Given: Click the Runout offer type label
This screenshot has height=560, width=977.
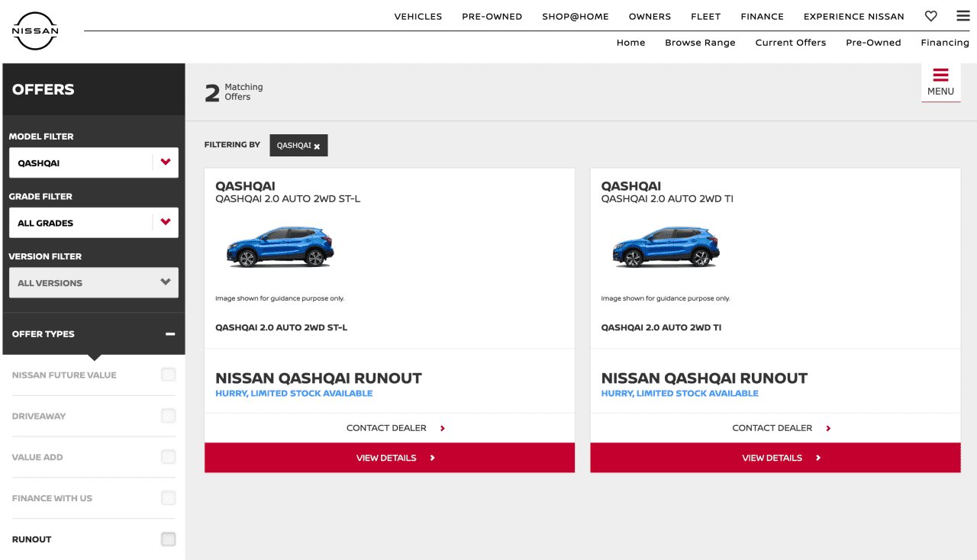Looking at the screenshot, I should [x=31, y=539].
